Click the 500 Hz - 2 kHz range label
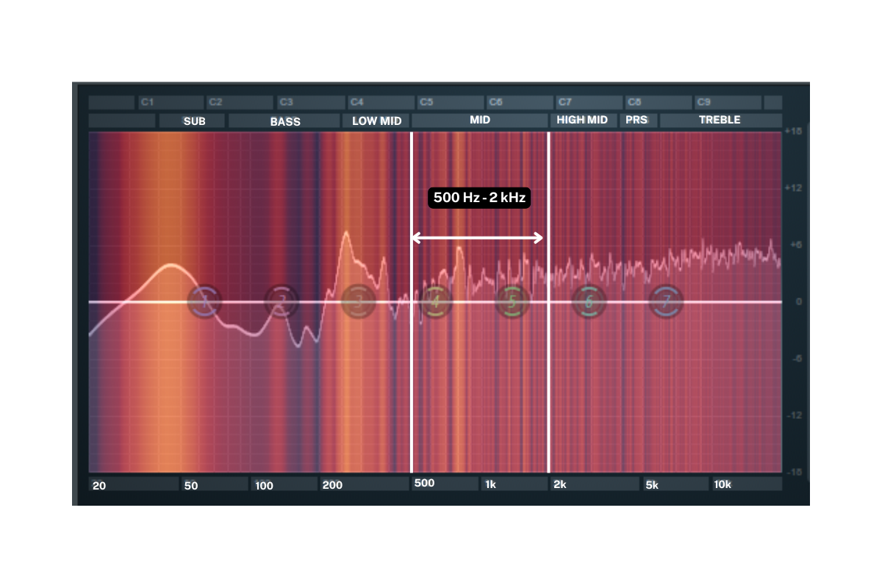Viewport: 882px width, 588px height. 478,197
